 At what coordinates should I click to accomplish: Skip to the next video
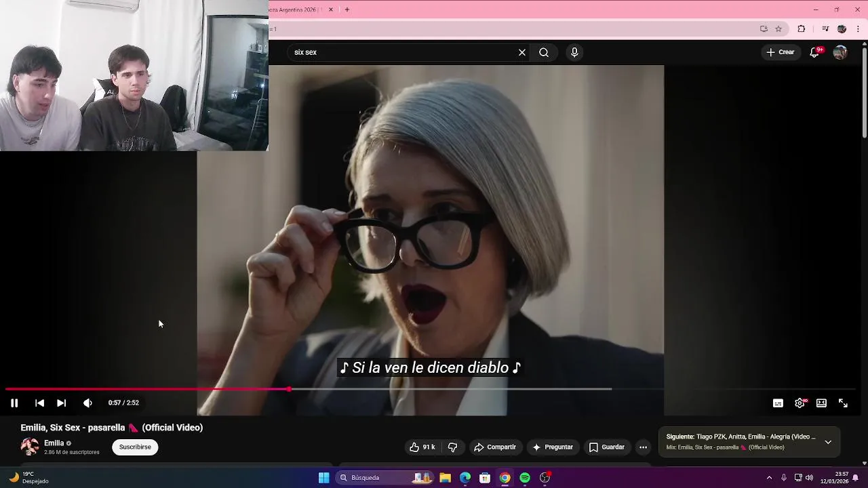pos(61,403)
